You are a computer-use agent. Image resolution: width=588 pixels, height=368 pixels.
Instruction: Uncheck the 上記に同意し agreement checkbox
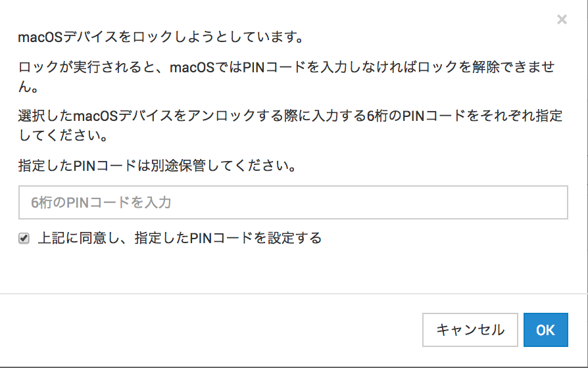point(24,239)
